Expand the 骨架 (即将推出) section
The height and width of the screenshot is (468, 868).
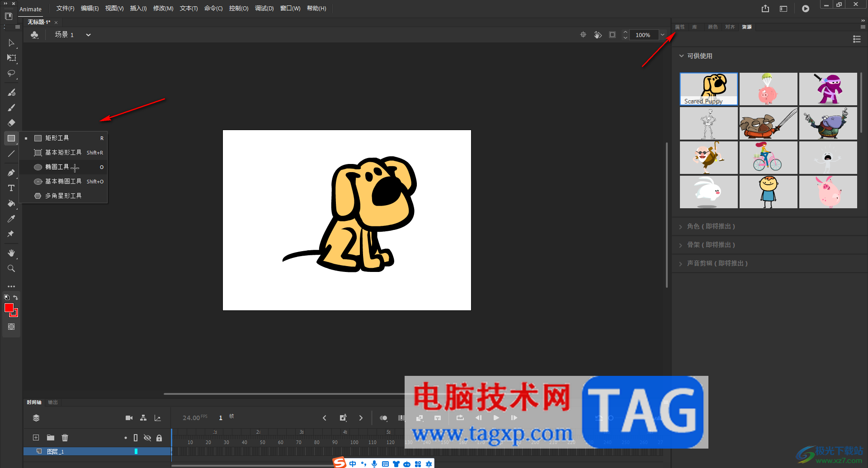coord(681,245)
